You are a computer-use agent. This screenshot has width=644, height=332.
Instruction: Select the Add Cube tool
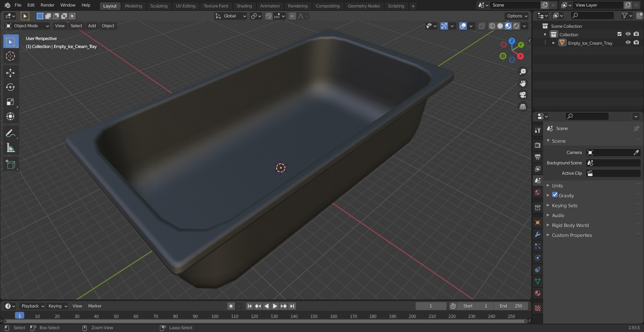10,164
